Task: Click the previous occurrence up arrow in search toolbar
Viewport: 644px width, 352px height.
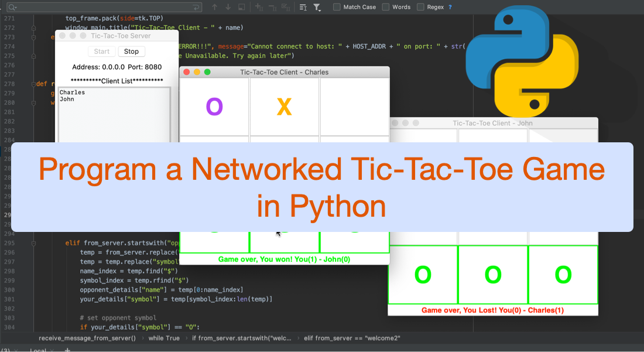Action: [x=215, y=6]
